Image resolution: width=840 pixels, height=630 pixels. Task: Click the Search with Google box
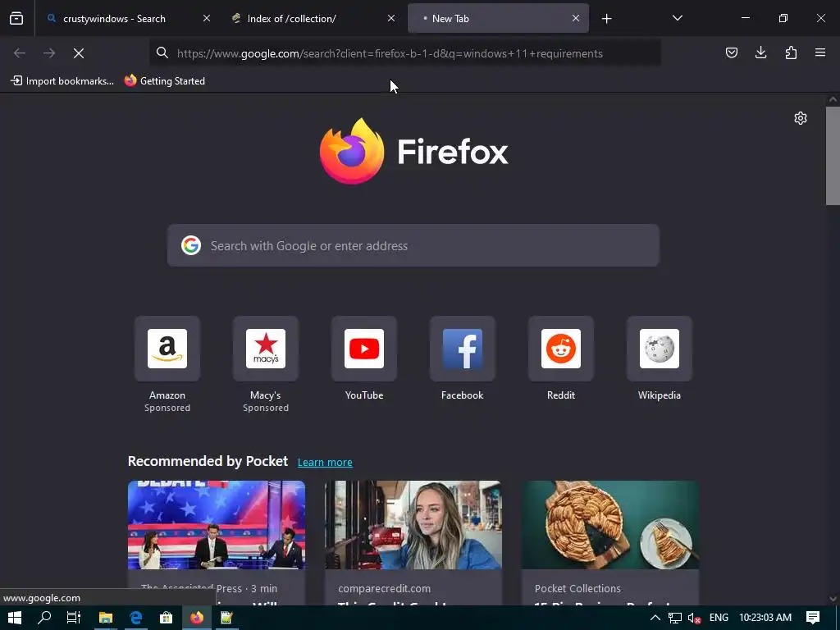413,245
